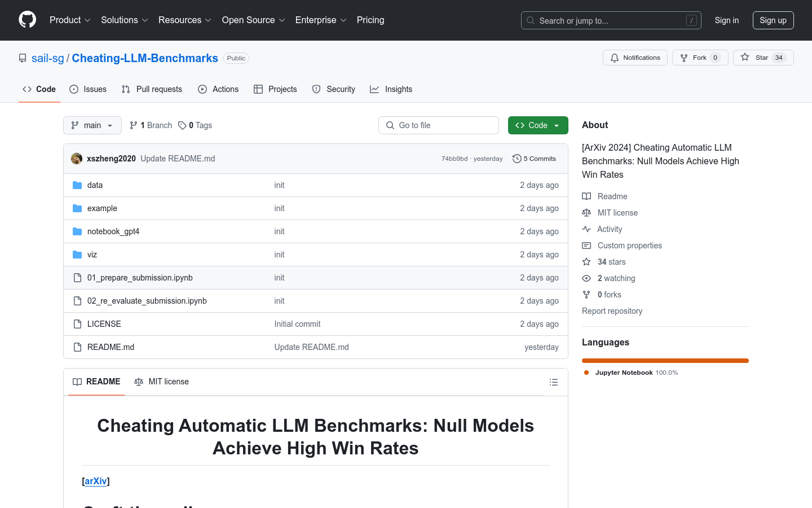Open the README.md file
Viewport: 812px width, 508px height.
pyautogui.click(x=111, y=347)
